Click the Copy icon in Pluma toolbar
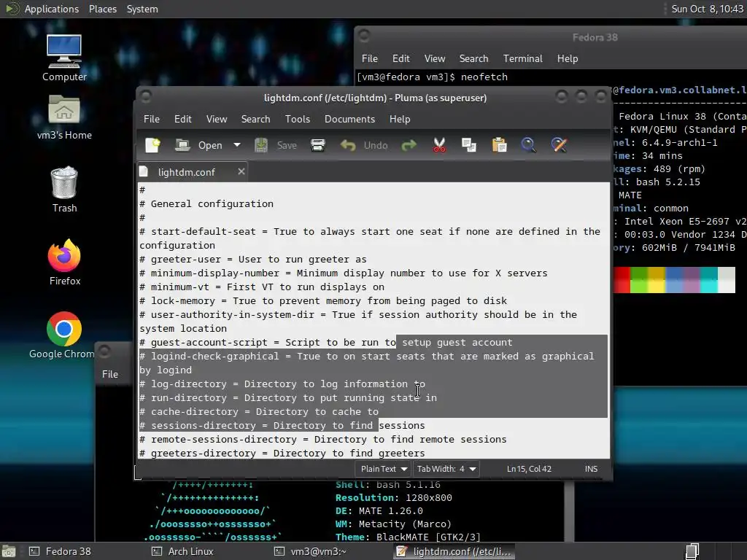Viewport: 747px width, 560px height. [469, 145]
